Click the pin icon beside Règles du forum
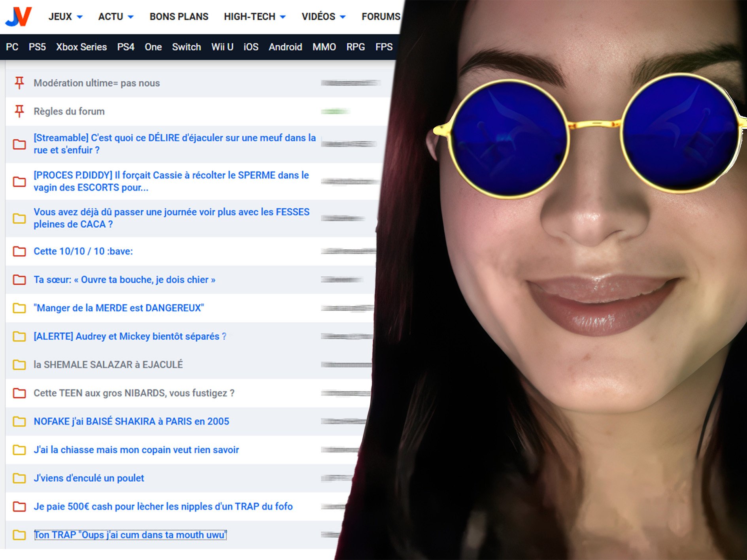Screen dimensions: 747x560 point(19,111)
